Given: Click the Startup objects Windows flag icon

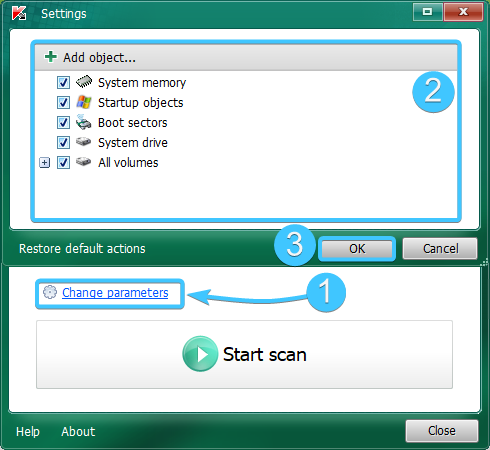Looking at the screenshot, I should 84,102.
